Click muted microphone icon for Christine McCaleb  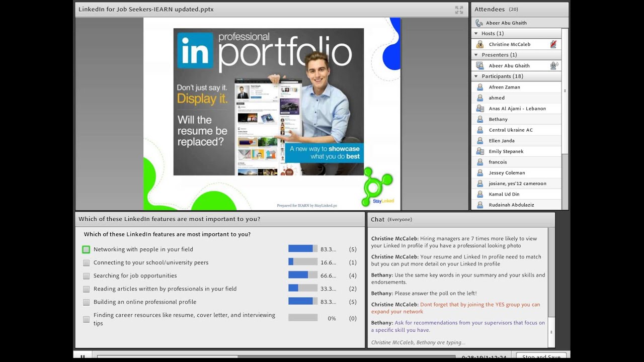pos(553,44)
